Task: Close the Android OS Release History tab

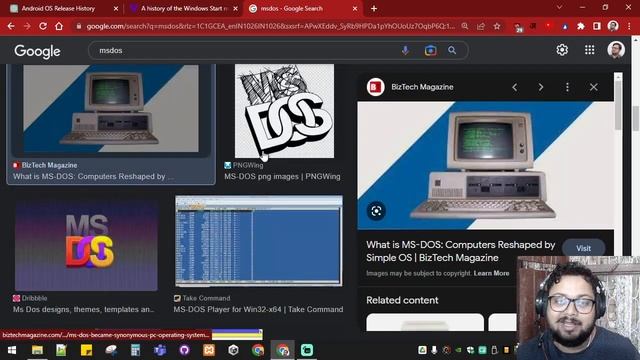Action: [x=116, y=8]
